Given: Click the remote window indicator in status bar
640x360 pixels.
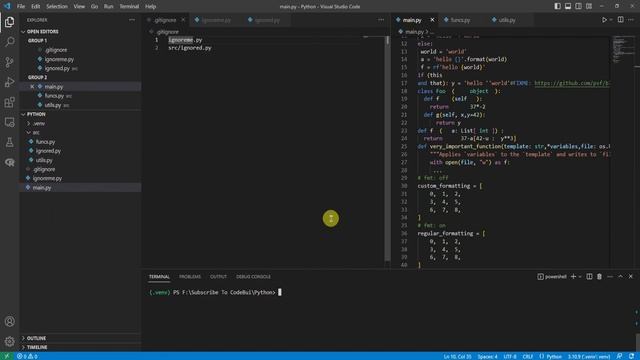Looking at the screenshot, I should click(x=7, y=356).
